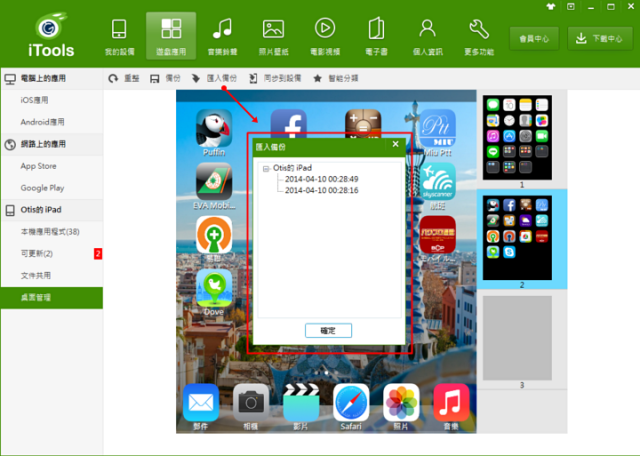Open the 個人資訊 personal info section
The width and height of the screenshot is (640, 456).
pos(427,36)
